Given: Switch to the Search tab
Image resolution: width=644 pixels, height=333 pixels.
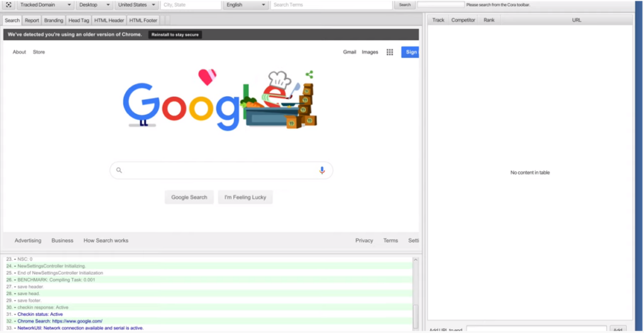Looking at the screenshot, I should click(13, 21).
